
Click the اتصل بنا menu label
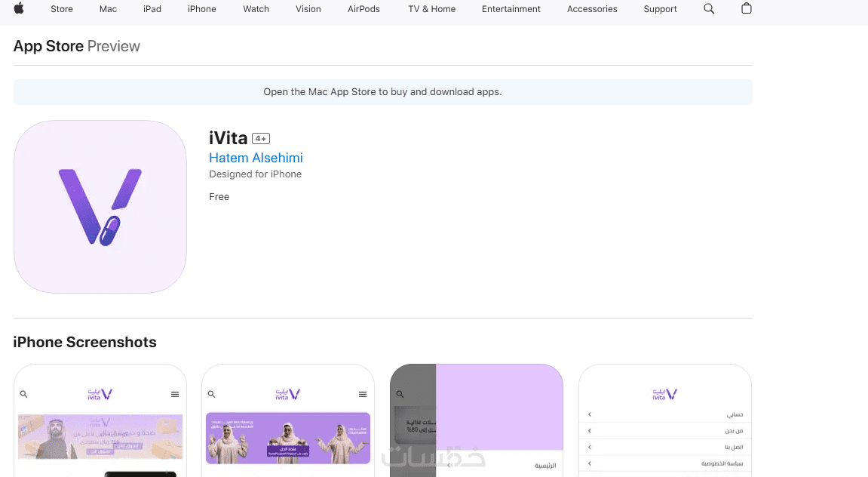point(734,447)
